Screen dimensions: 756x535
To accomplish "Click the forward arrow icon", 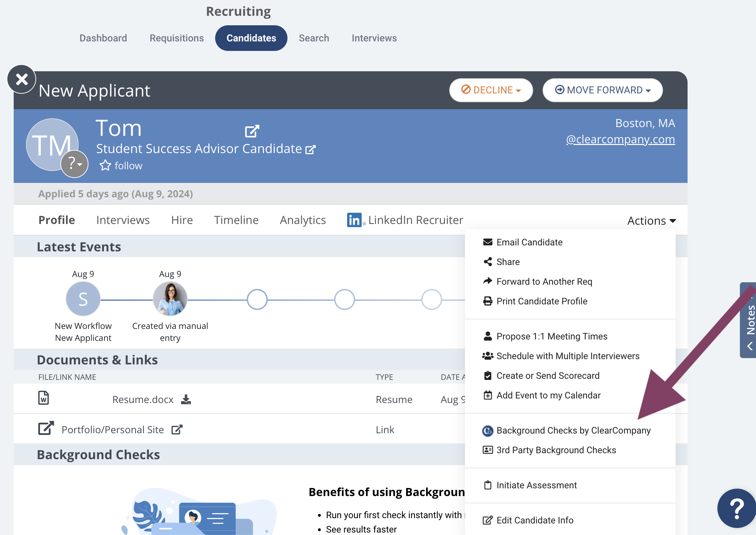I will tap(488, 281).
